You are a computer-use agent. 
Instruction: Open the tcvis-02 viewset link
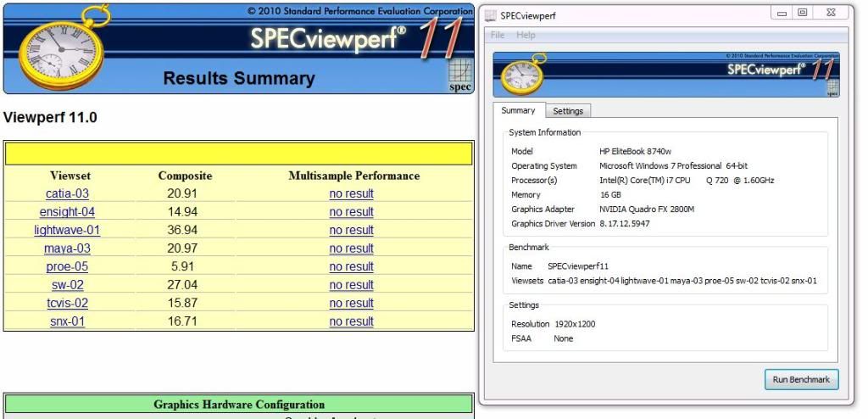coord(67,303)
